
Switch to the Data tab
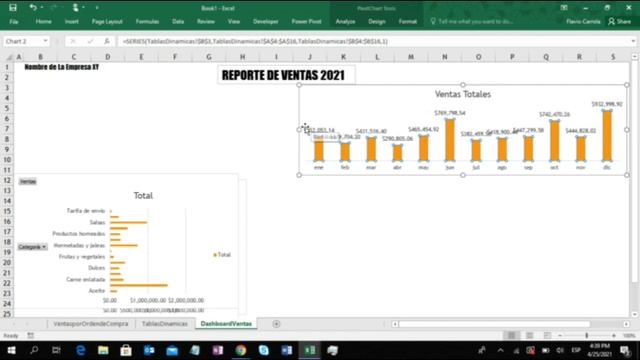tap(178, 21)
